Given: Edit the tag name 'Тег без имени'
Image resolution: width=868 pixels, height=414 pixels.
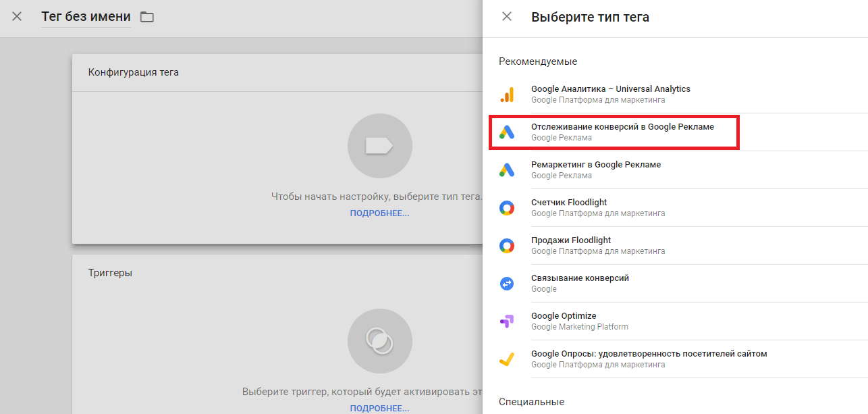Looking at the screenshot, I should [x=86, y=17].
